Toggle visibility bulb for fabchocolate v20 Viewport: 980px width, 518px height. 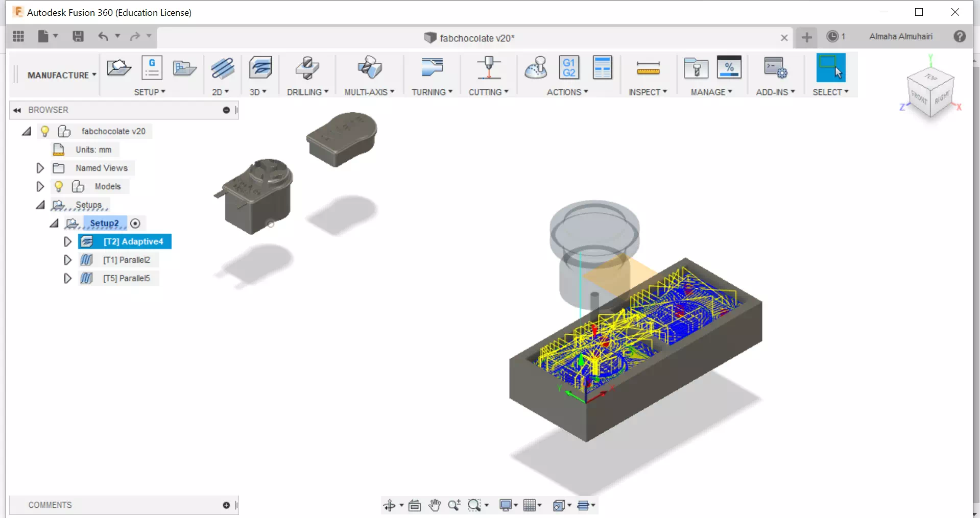[45, 131]
